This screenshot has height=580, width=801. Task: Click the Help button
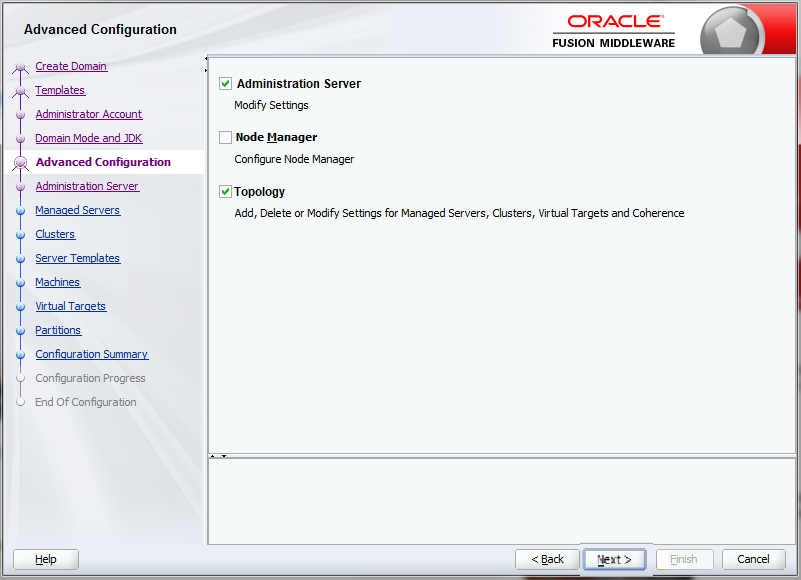(46, 559)
